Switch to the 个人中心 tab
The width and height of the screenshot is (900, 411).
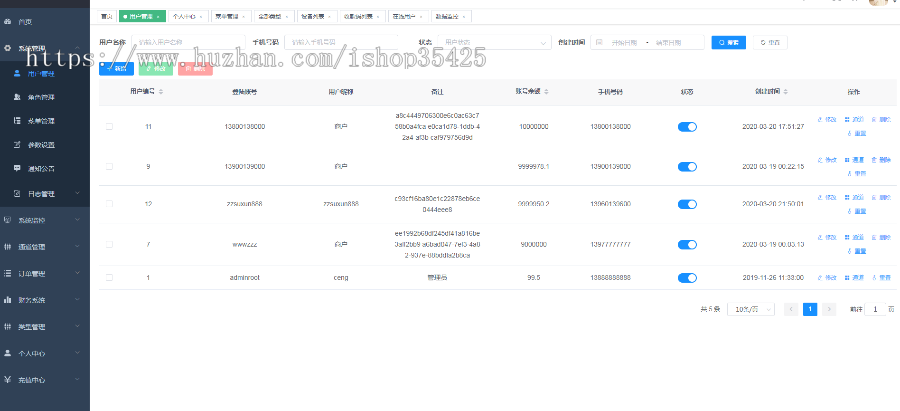point(188,17)
